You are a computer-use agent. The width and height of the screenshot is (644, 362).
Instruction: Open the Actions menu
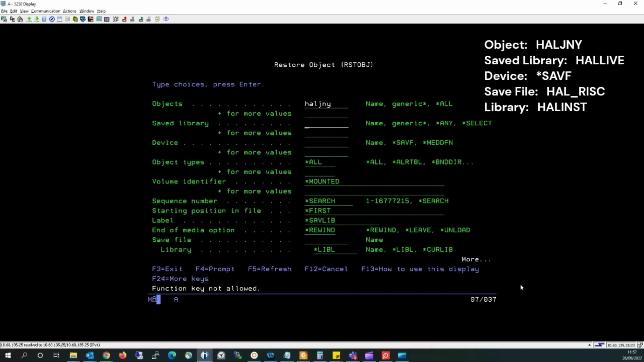pos(69,11)
